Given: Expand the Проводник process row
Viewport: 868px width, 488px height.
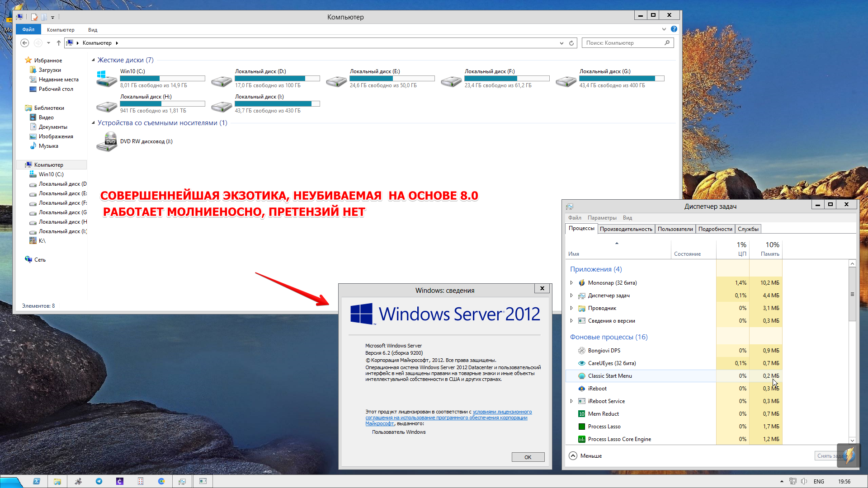Looking at the screenshot, I should [x=571, y=308].
